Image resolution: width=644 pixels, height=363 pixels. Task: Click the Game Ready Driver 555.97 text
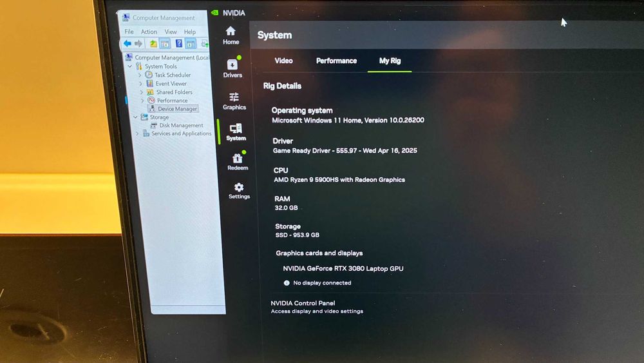pos(345,150)
